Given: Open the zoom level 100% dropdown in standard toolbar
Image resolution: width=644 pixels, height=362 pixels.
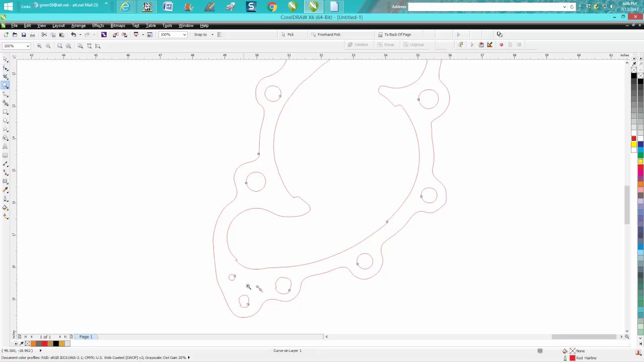Looking at the screenshot, I should 184,35.
